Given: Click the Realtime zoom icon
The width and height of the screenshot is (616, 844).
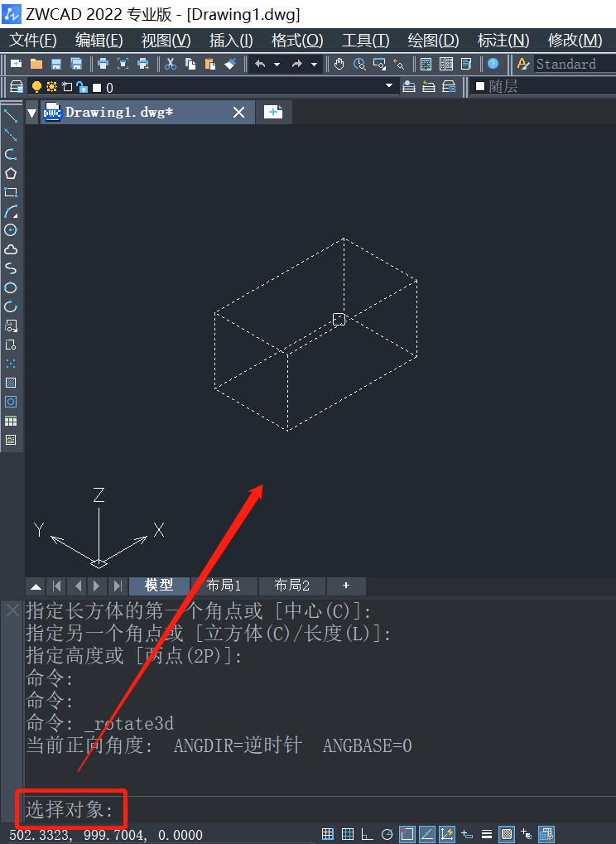Looking at the screenshot, I should (359, 64).
